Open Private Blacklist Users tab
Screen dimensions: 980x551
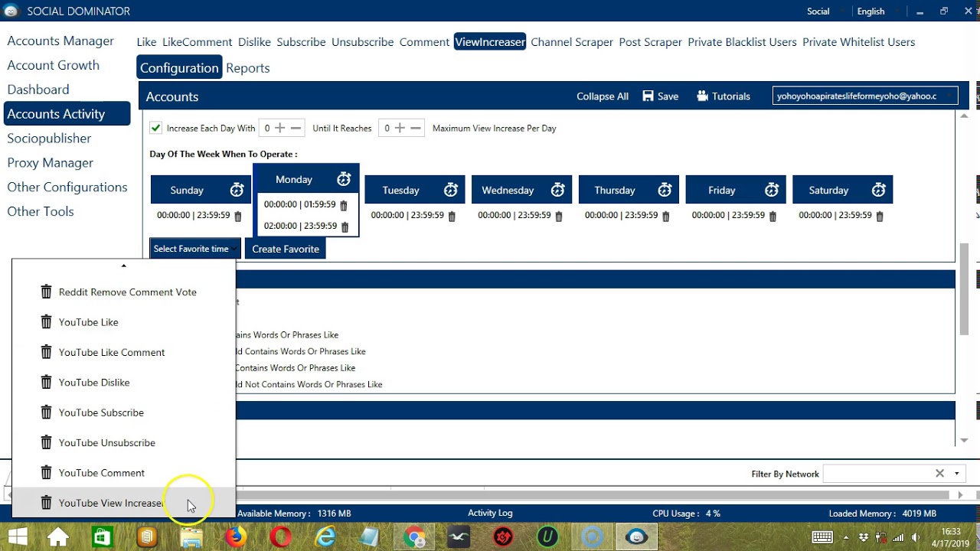pos(742,42)
